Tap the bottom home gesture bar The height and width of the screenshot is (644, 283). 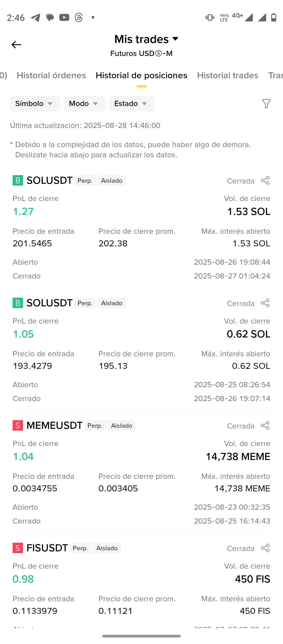[x=141, y=636]
